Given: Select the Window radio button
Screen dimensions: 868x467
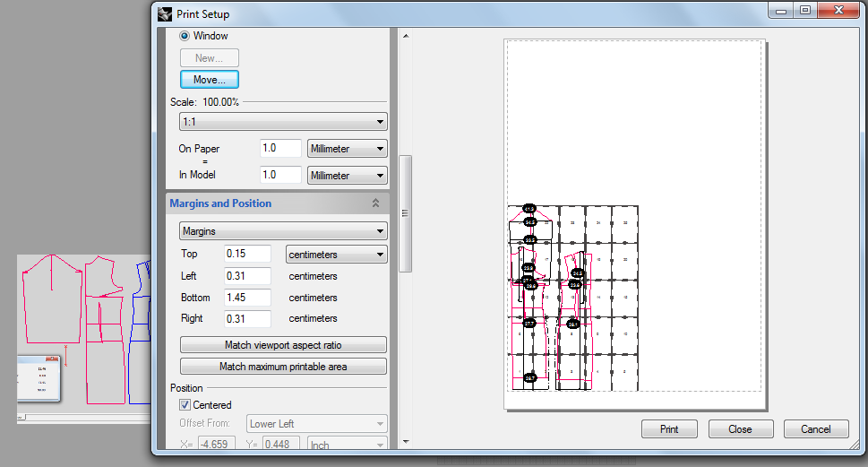Looking at the screenshot, I should pyautogui.click(x=185, y=36).
